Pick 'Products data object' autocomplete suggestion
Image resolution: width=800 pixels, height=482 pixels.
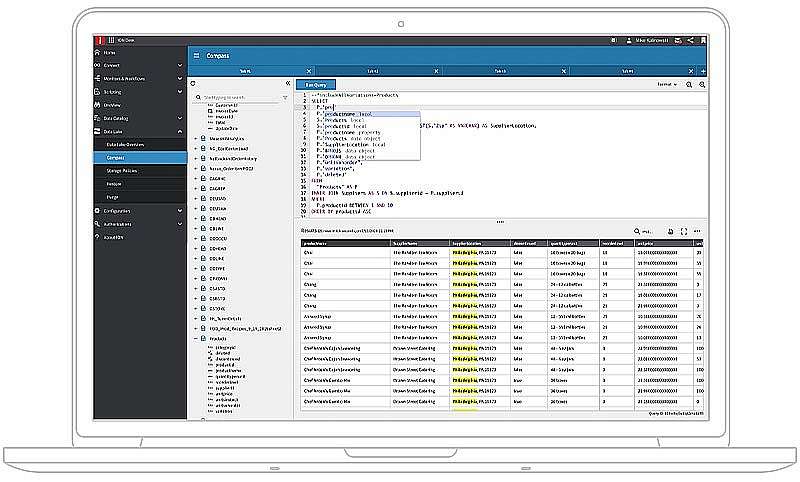tap(372, 139)
